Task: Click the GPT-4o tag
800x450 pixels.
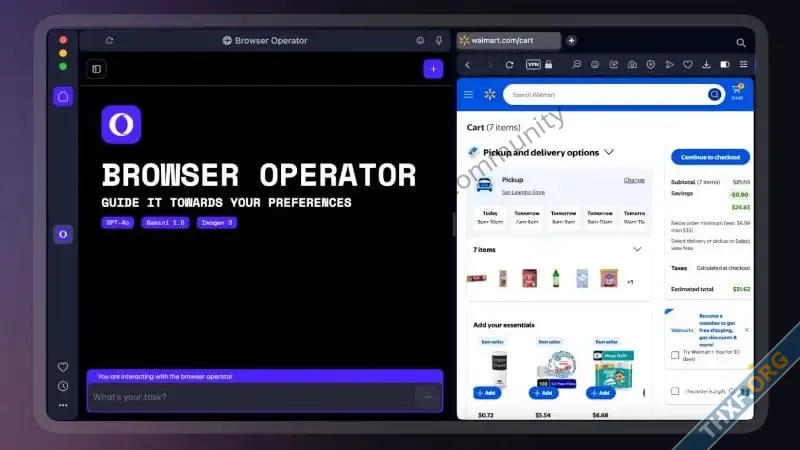Action: coord(118,222)
